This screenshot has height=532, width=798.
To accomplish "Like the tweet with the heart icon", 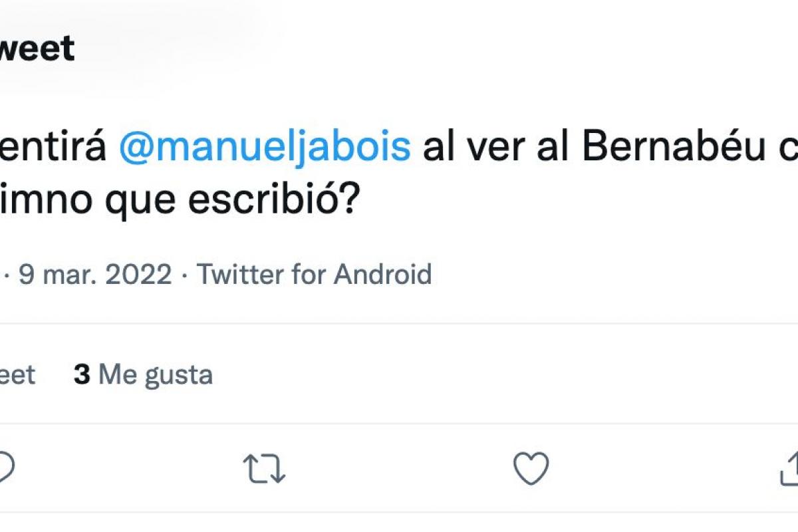I will tap(531, 468).
